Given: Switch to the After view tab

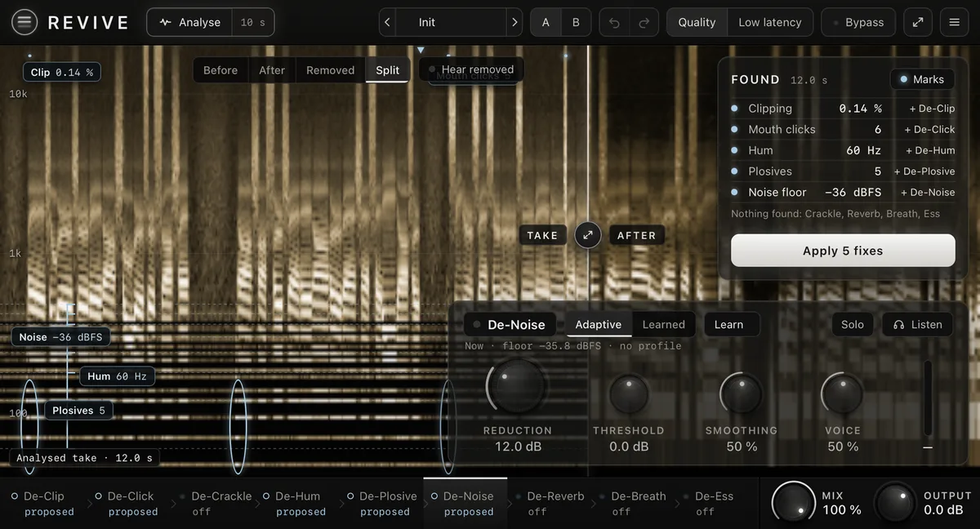Looking at the screenshot, I should [x=272, y=70].
